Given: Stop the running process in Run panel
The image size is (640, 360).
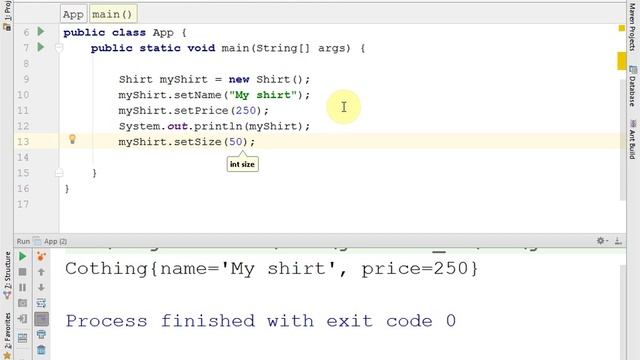Looking at the screenshot, I should coord(22,272).
